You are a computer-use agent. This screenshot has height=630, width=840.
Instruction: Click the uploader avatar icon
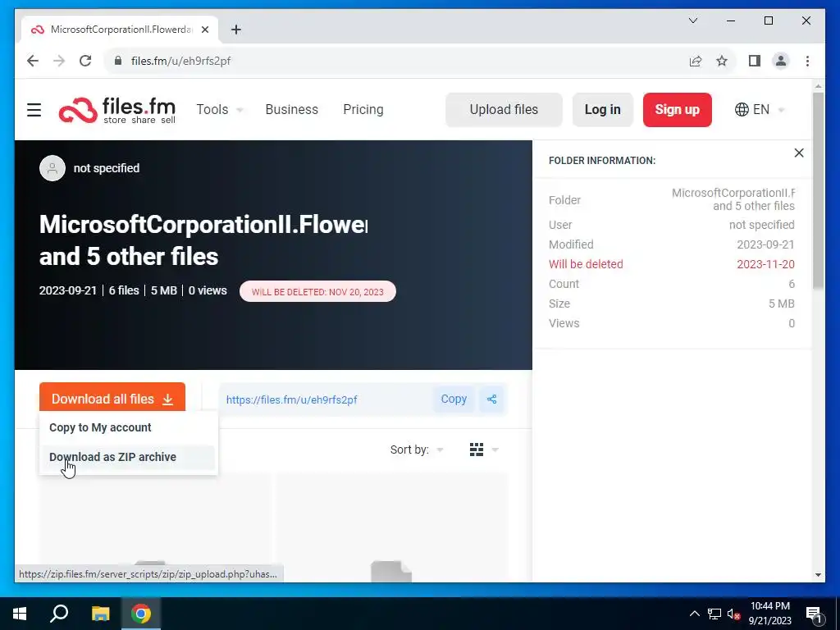pyautogui.click(x=52, y=168)
